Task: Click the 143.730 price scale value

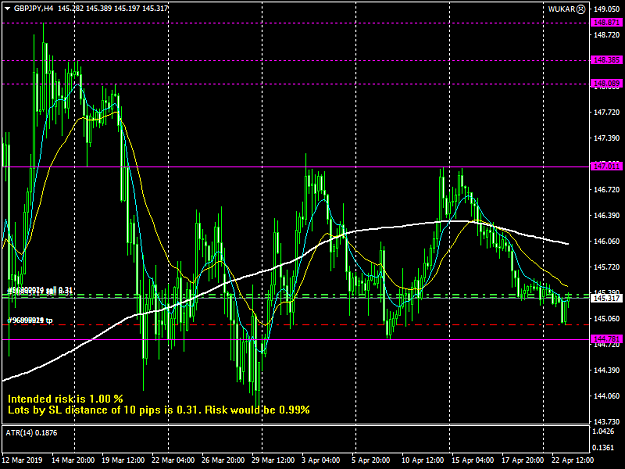Action: pyautogui.click(x=606, y=422)
